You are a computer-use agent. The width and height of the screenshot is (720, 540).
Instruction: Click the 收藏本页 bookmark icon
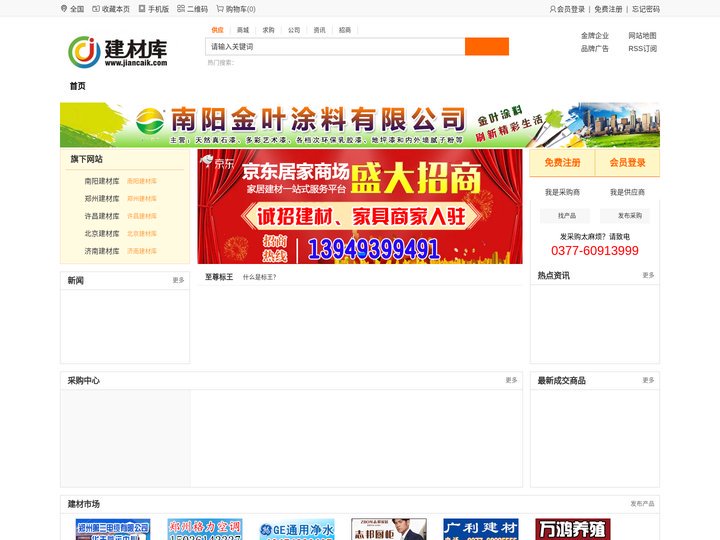[x=96, y=9]
